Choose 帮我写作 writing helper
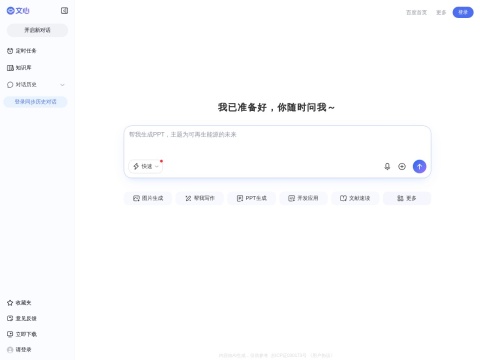Screen dimensions: 480x360 coord(200,198)
